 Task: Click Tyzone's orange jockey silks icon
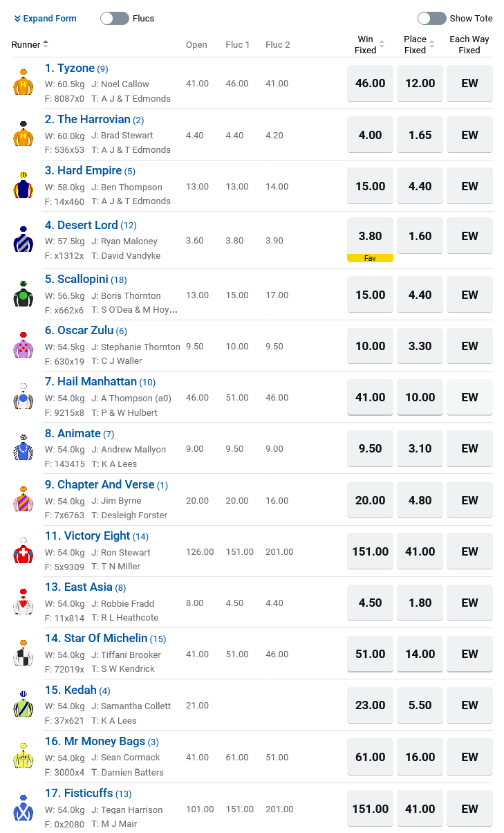24,83
